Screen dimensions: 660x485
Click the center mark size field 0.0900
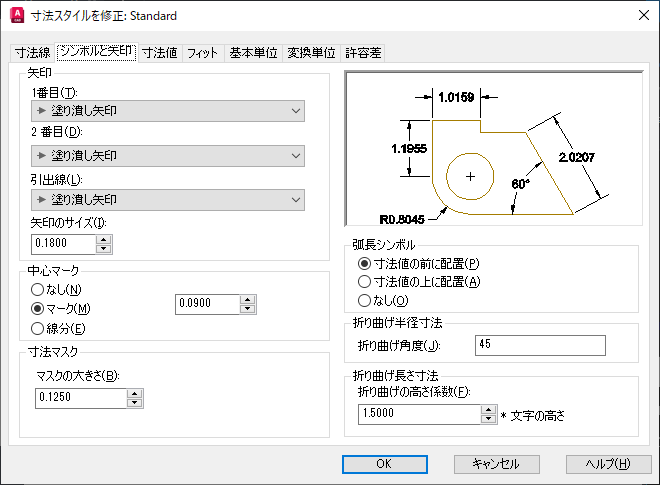(x=208, y=304)
